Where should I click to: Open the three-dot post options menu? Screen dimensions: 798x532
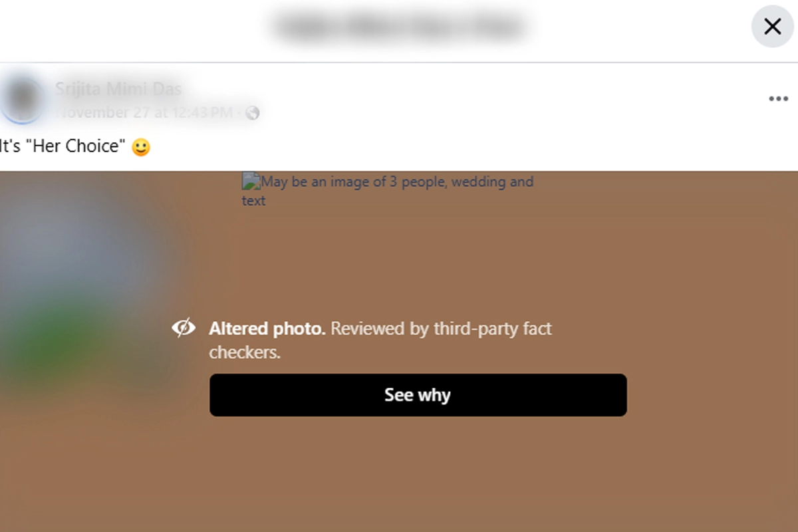tap(778, 99)
